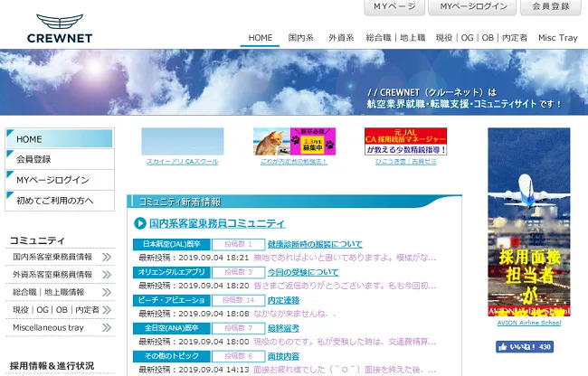Click the 採用情報&進行状況 sidebar heading
This screenshot has width=588, height=376.
point(52,366)
